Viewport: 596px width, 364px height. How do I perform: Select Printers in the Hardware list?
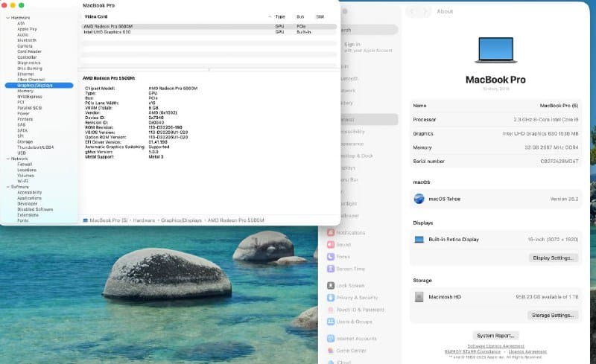25,119
